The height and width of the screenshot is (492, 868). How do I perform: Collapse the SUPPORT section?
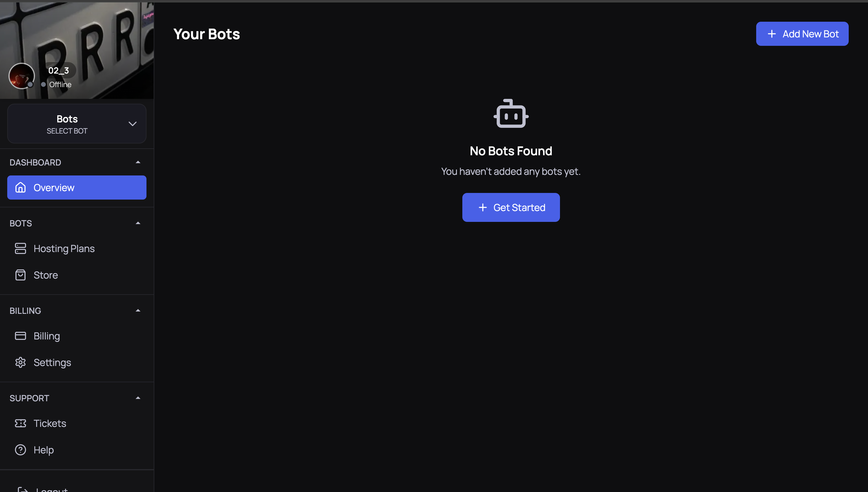[x=138, y=398]
